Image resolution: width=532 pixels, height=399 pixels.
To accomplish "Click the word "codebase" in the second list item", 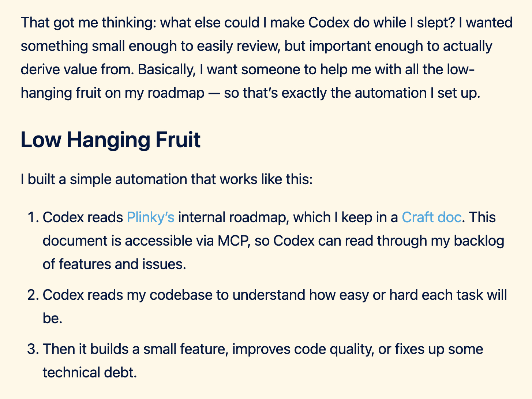I will (x=181, y=295).
